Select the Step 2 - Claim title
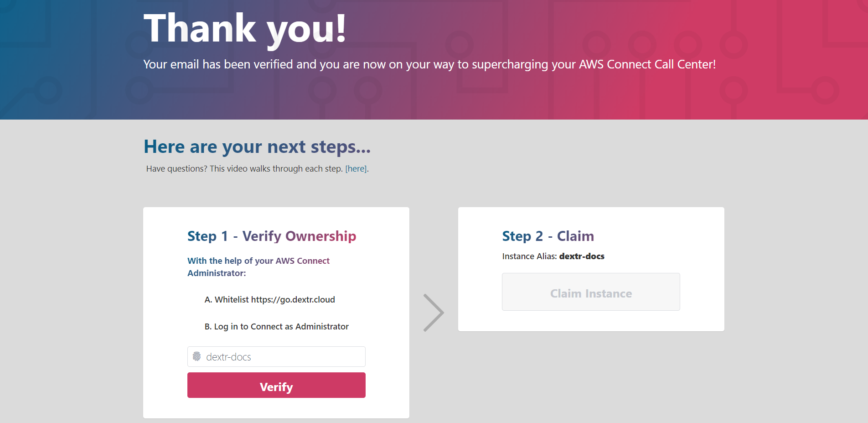This screenshot has width=868, height=423. [x=548, y=236]
